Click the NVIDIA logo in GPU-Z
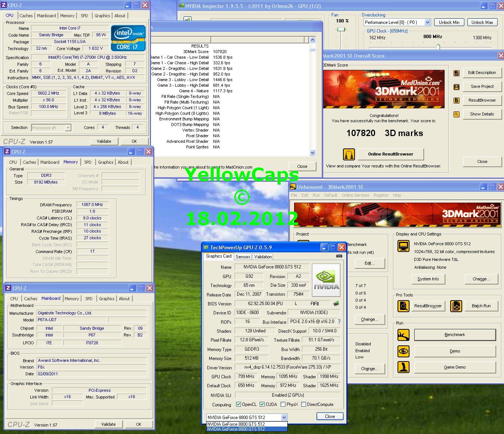This screenshot has height=434, width=504. (326, 280)
